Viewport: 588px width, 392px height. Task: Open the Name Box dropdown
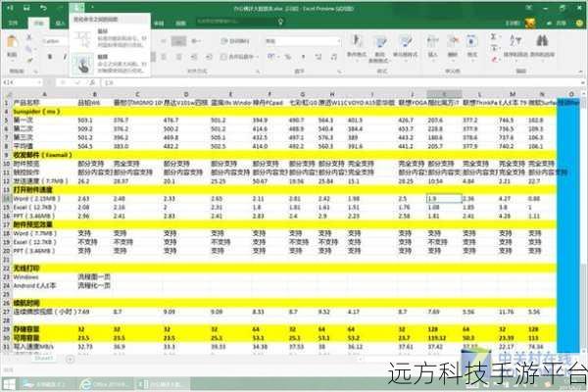38,82
